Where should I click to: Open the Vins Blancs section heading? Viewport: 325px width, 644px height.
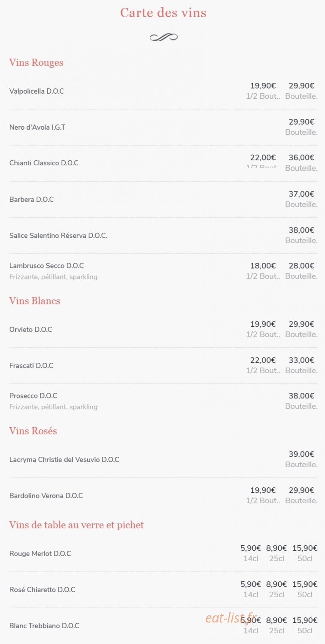pyautogui.click(x=35, y=301)
